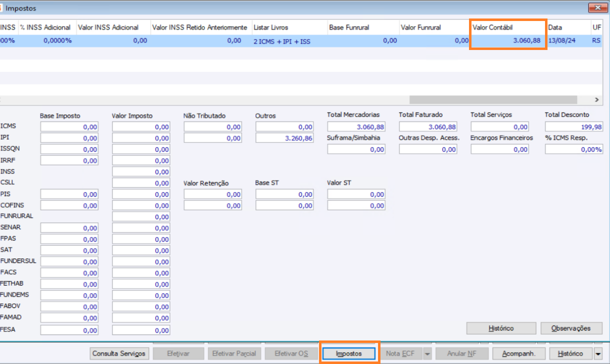This screenshot has width=610, height=364.
Task: Focus the ICMS Base Imposto field
Action: [69, 127]
